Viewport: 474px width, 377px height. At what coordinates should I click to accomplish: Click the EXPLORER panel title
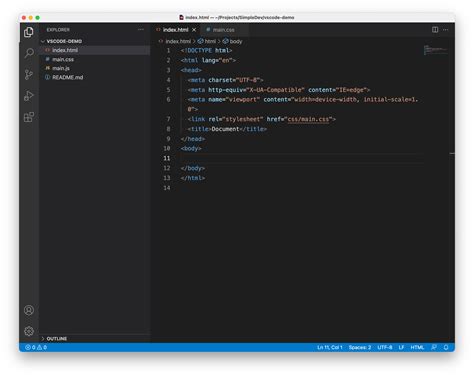coord(58,30)
